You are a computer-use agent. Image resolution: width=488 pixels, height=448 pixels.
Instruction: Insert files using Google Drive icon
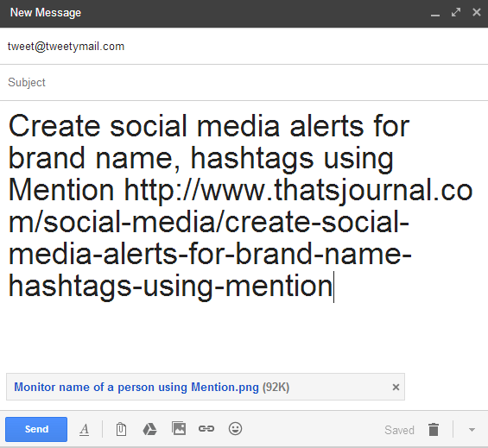pyautogui.click(x=149, y=429)
